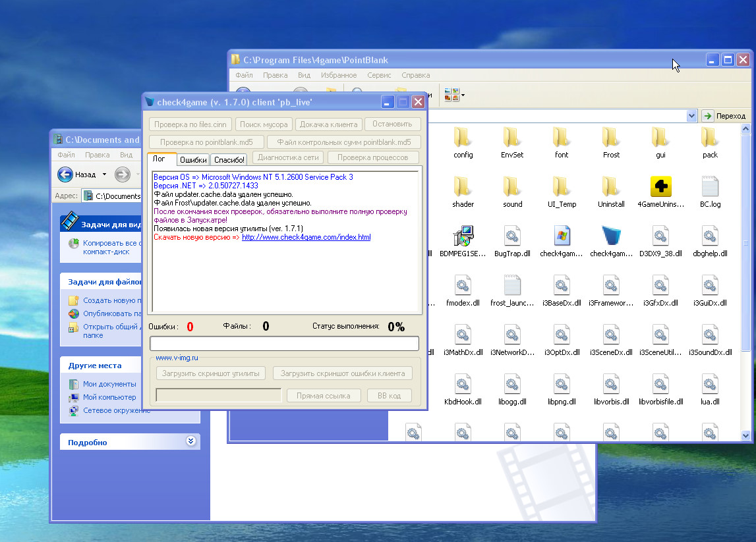The image size is (756, 542).
Task: Select the UI_Temp folder
Action: [561, 192]
